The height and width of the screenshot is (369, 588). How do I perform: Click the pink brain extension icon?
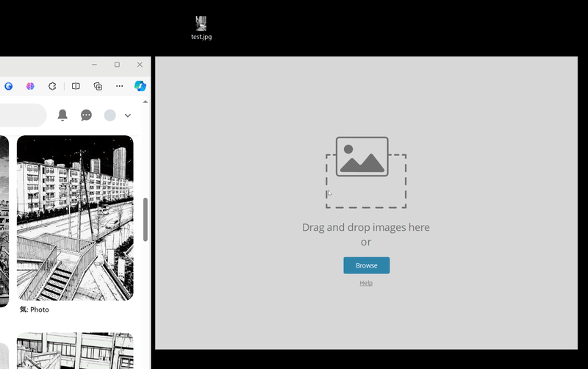point(30,86)
